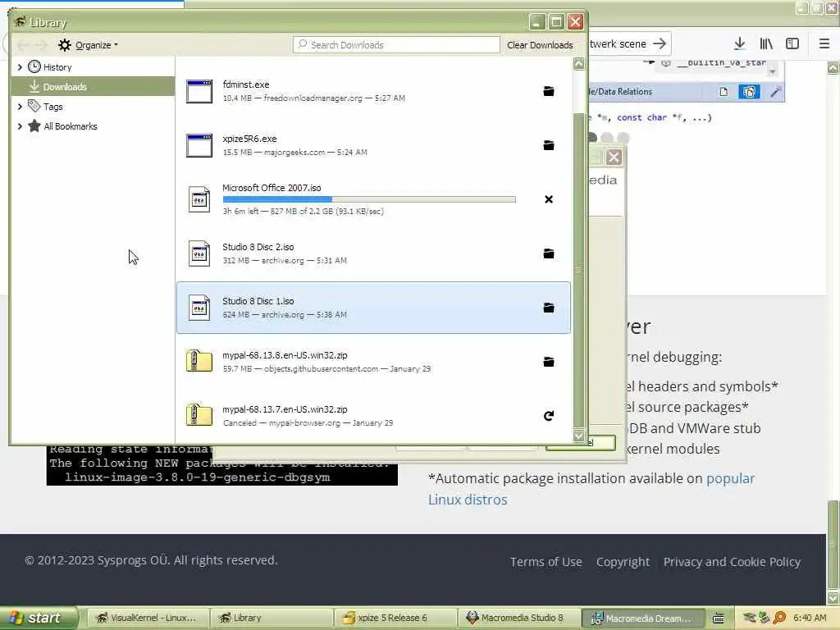Click the document icon in Data Relations panel
840x630 pixels.
(x=724, y=92)
